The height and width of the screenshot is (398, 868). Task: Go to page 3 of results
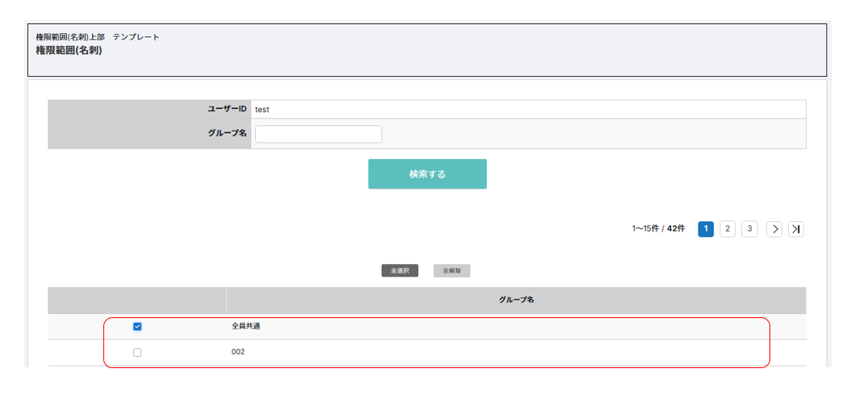[x=749, y=229]
